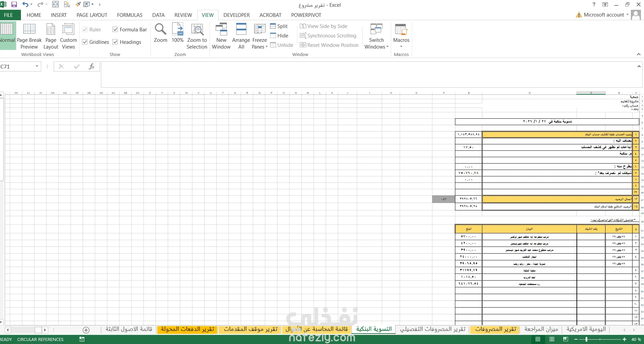Click the Insert Function fx icon
The image size is (644, 344).
[x=91, y=66]
